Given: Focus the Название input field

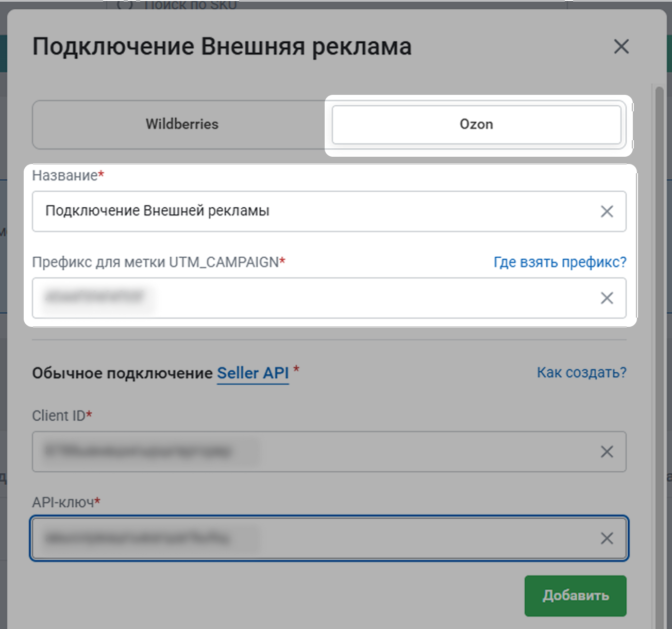Looking at the screenshot, I should [x=309, y=211].
